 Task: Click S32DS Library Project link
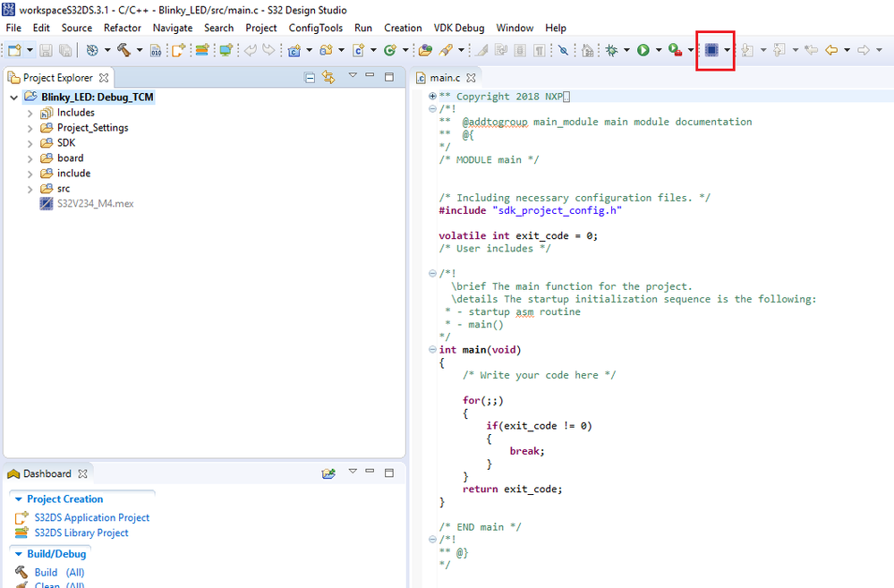(x=81, y=533)
